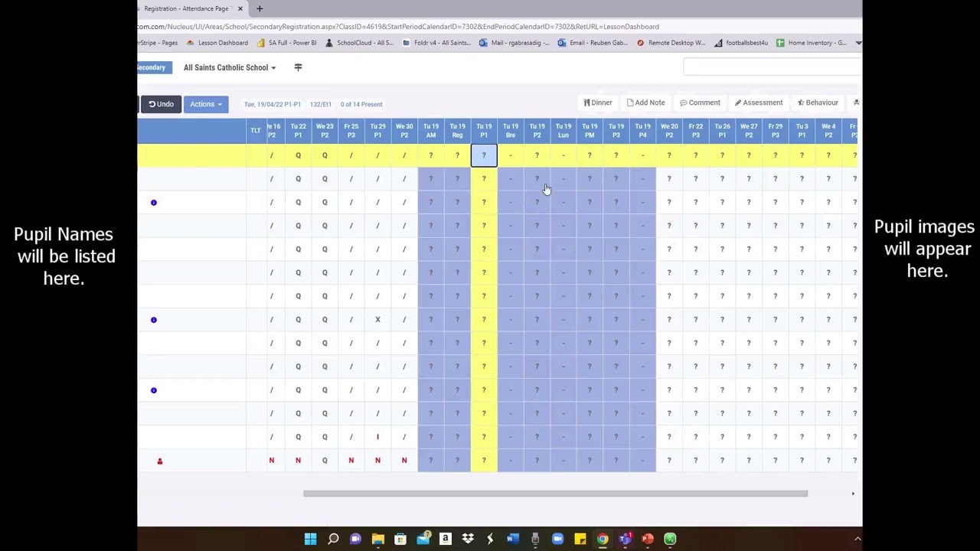The image size is (980, 551).
Task: Open the SchoolCloud bookmark
Action: click(x=359, y=43)
